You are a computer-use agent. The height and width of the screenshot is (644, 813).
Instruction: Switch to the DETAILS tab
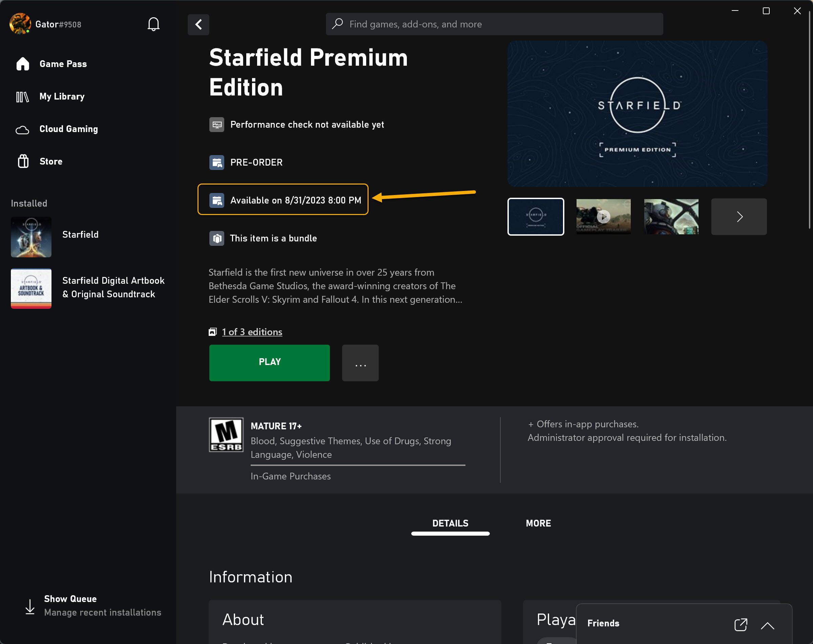tap(450, 523)
